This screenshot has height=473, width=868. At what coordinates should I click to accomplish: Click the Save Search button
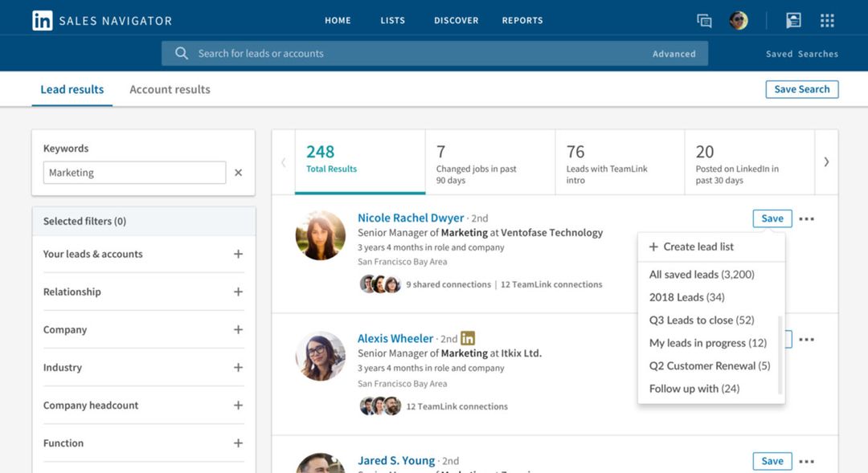click(x=802, y=89)
